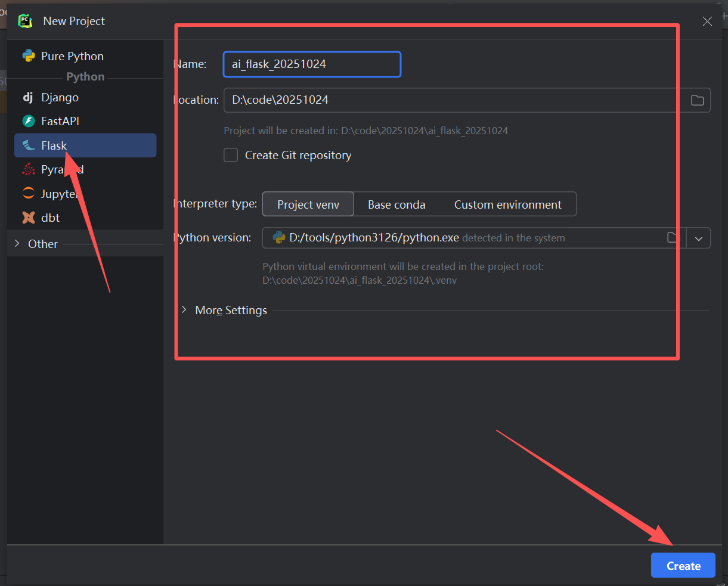This screenshot has width=728, height=586.
Task: Click the Django dj icon
Action: (28, 97)
